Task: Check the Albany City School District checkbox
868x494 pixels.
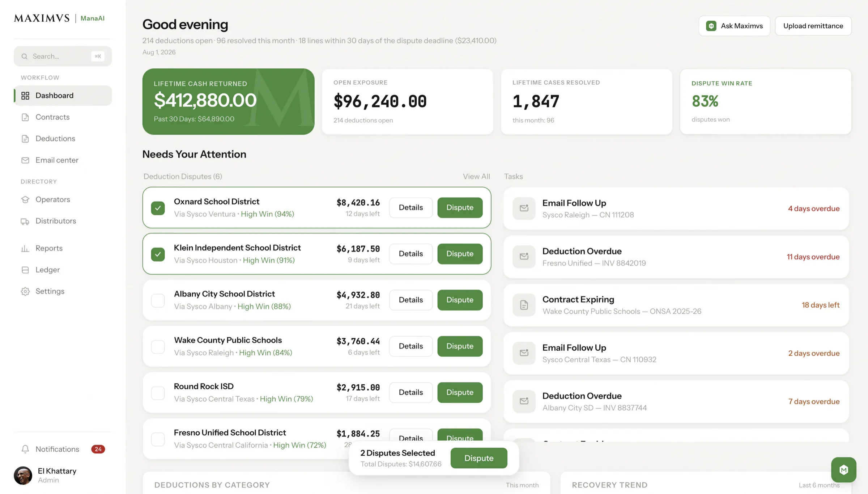Action: [158, 300]
